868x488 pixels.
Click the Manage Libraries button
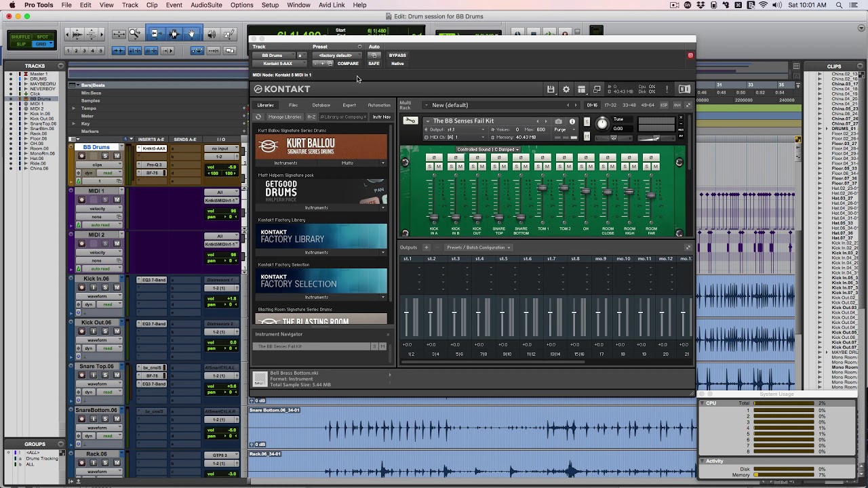pyautogui.click(x=284, y=117)
